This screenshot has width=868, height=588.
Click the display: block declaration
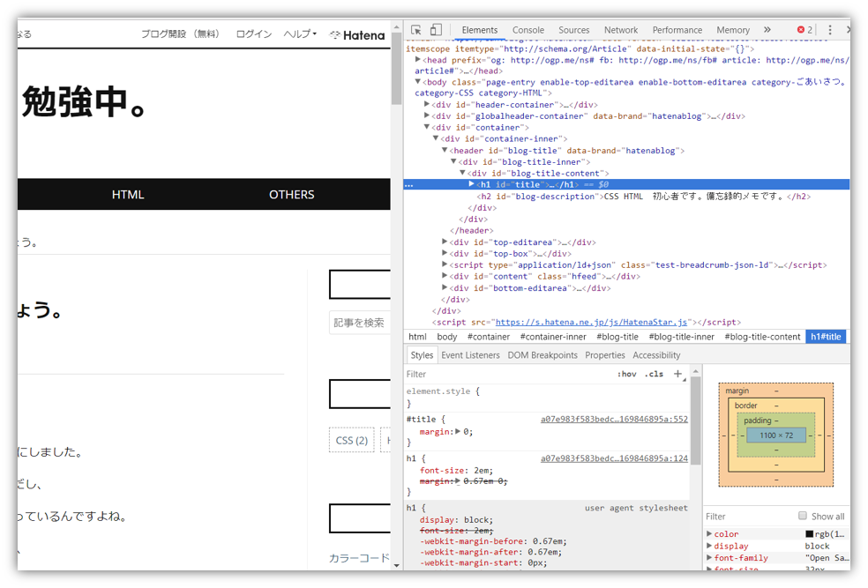455,520
